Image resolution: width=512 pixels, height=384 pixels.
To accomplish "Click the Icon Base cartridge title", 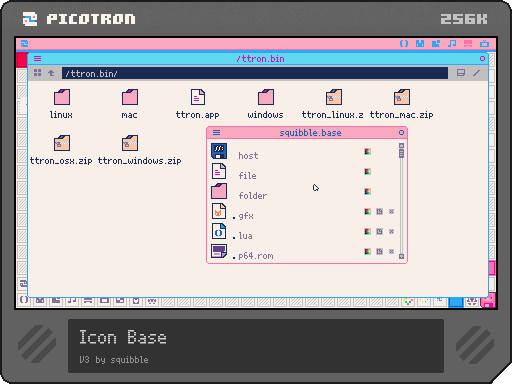I will [x=123, y=337].
